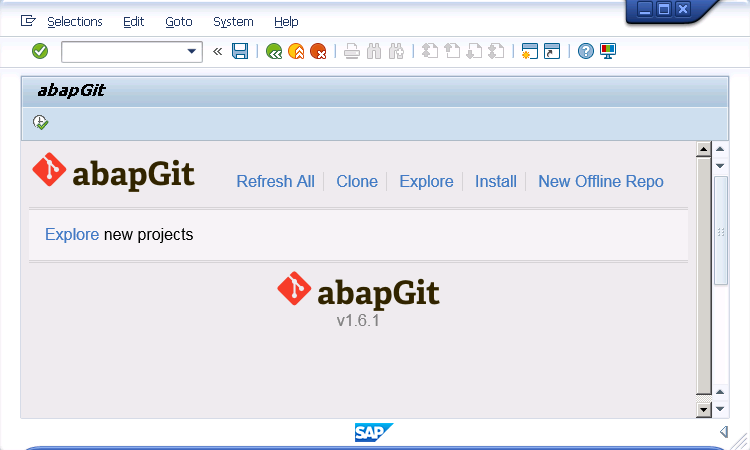Open the Goto menu

(x=178, y=22)
